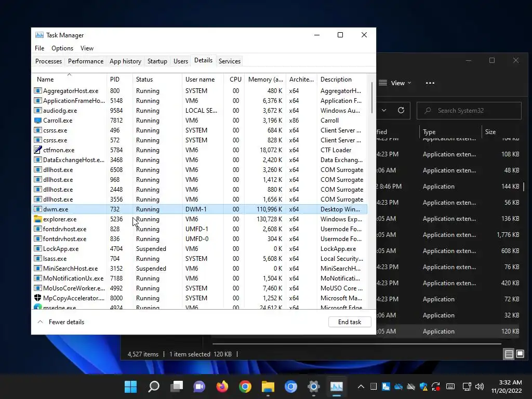Viewport: 532px width, 399px height.
Task: Switch to the App history tab
Action: (125, 61)
